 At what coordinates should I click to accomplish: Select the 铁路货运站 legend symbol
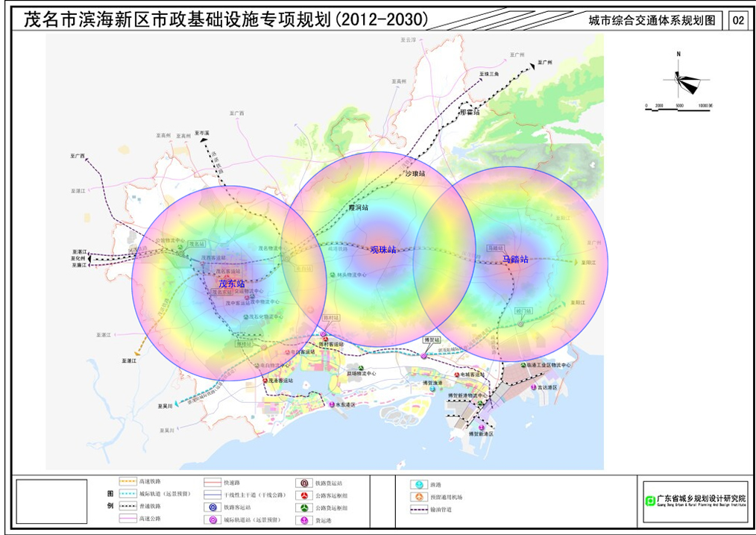pyautogui.click(x=304, y=484)
